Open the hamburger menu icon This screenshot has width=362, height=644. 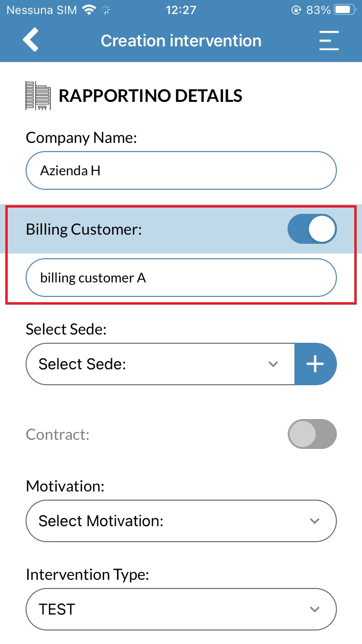pos(329,41)
